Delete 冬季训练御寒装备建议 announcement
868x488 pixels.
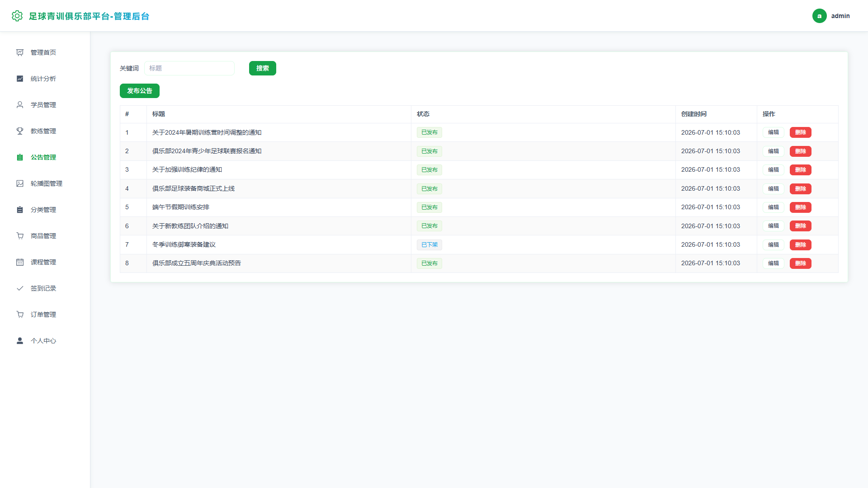tap(800, 245)
